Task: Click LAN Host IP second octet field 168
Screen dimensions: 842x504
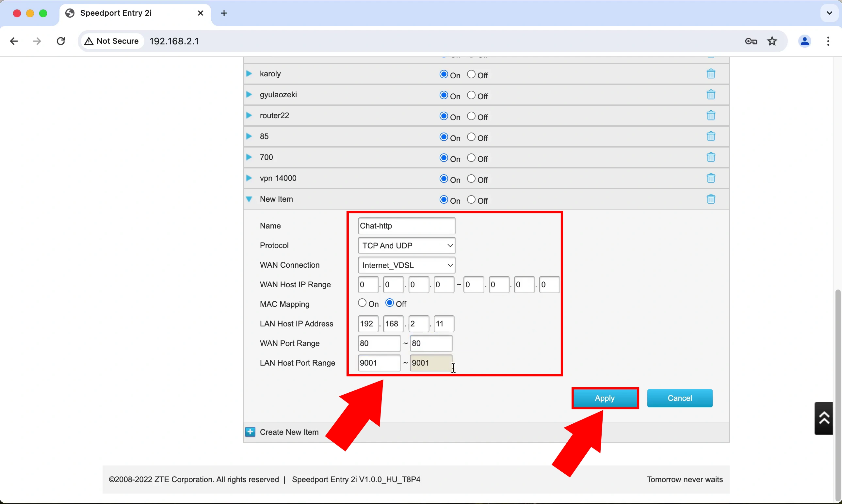Action: click(394, 324)
